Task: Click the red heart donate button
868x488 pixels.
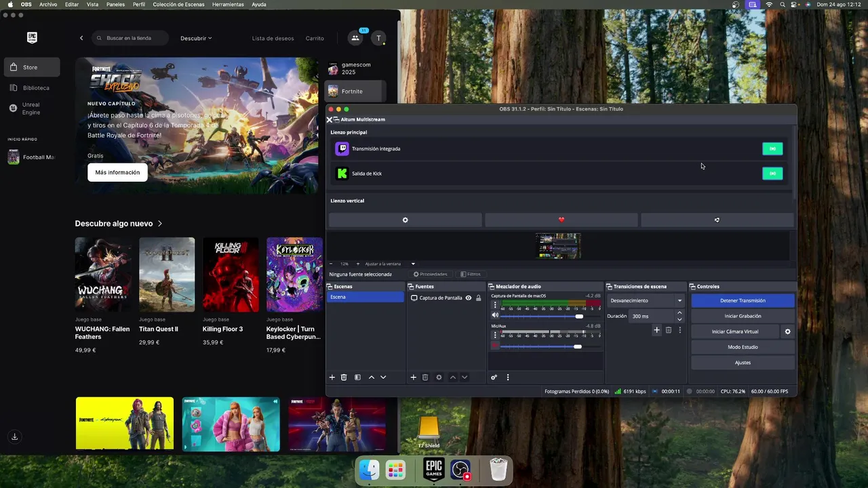Action: click(x=561, y=220)
